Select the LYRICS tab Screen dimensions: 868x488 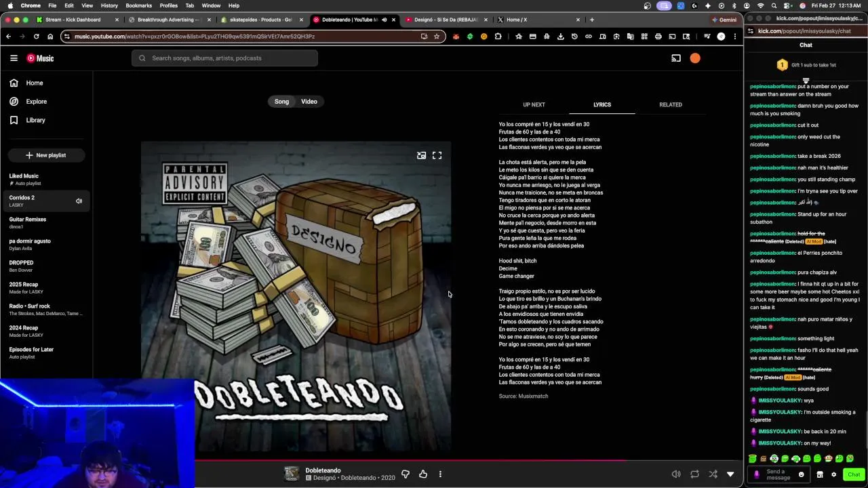602,104
